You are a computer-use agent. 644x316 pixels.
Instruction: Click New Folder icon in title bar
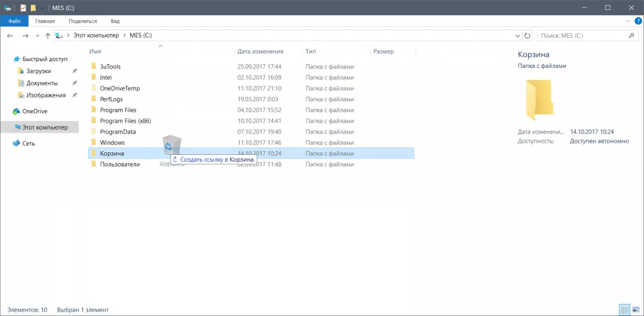coord(33,8)
